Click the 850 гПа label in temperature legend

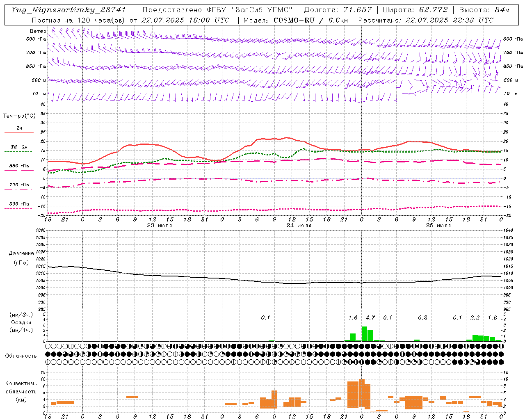tap(19, 166)
